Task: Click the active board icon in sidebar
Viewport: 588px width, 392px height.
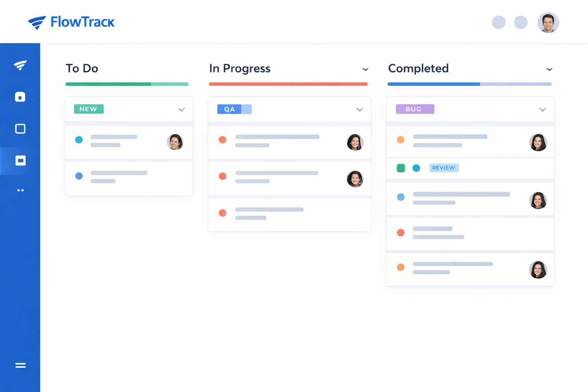Action: pyautogui.click(x=20, y=160)
